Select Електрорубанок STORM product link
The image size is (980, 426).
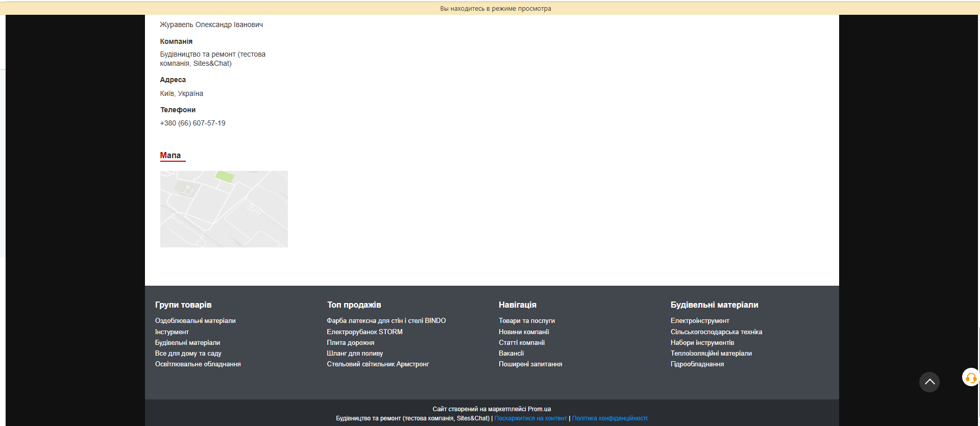[x=364, y=332]
